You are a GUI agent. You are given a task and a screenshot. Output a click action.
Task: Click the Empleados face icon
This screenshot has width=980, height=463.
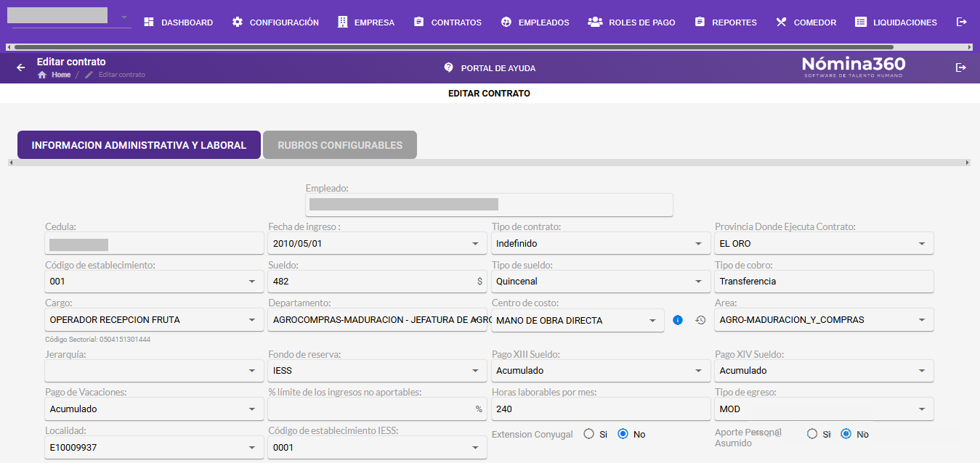tap(506, 22)
